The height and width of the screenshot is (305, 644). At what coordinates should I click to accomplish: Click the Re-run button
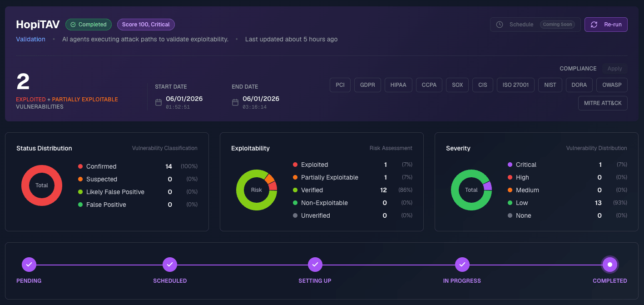(606, 25)
